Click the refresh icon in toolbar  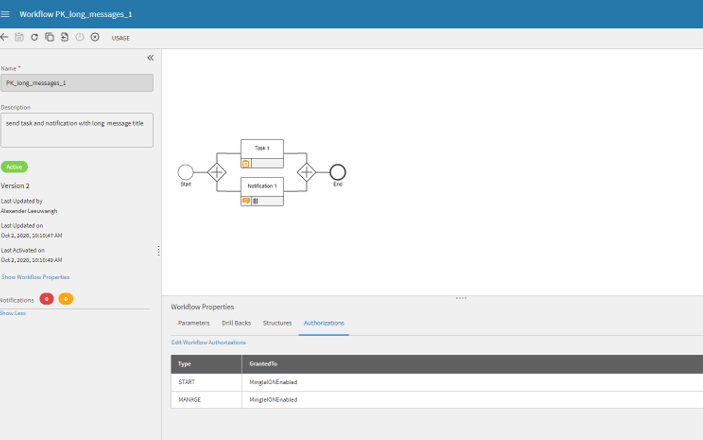(x=34, y=37)
